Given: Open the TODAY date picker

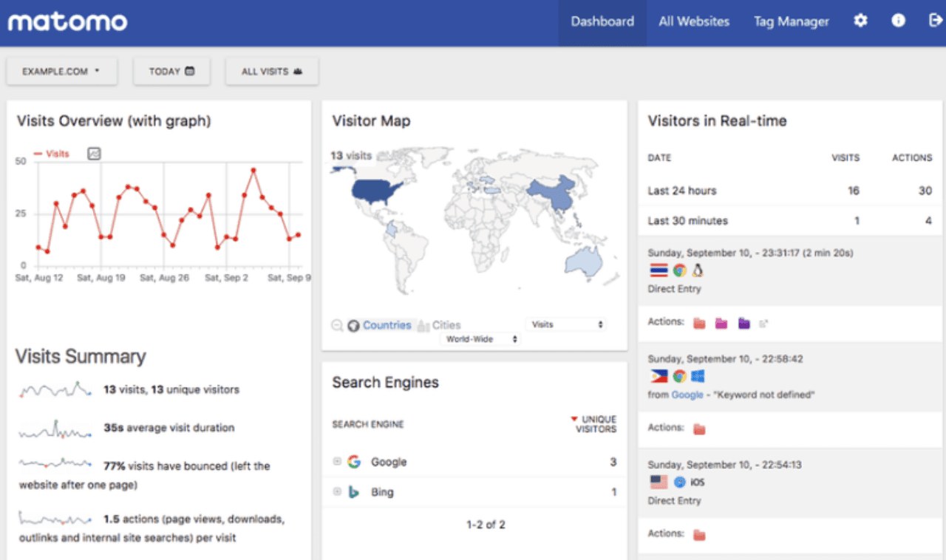Looking at the screenshot, I should 171,72.
